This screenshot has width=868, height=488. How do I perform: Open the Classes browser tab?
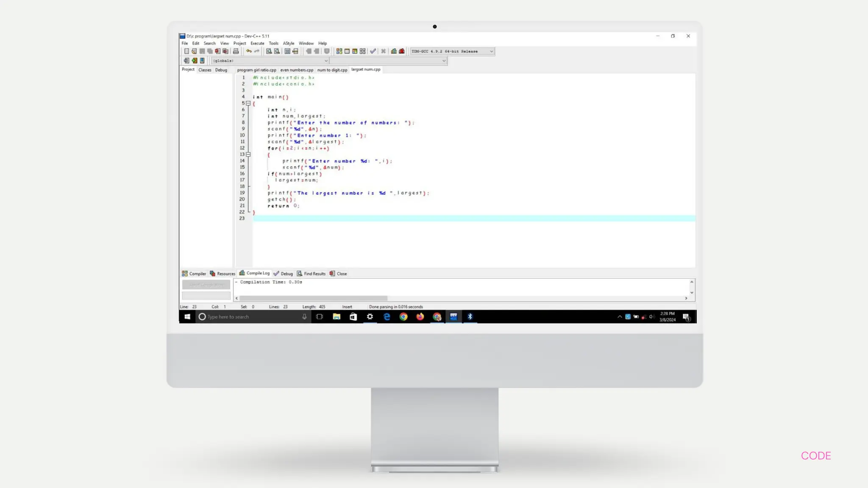point(205,70)
